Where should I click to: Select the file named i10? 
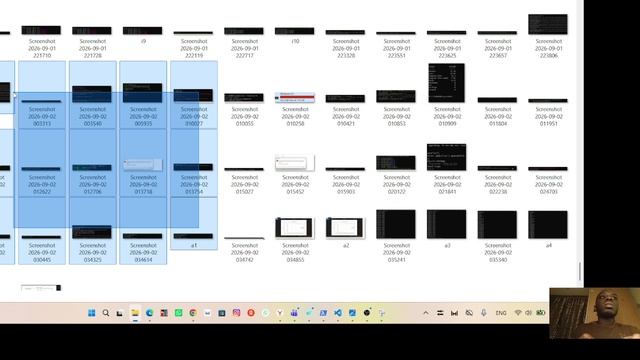(295, 35)
